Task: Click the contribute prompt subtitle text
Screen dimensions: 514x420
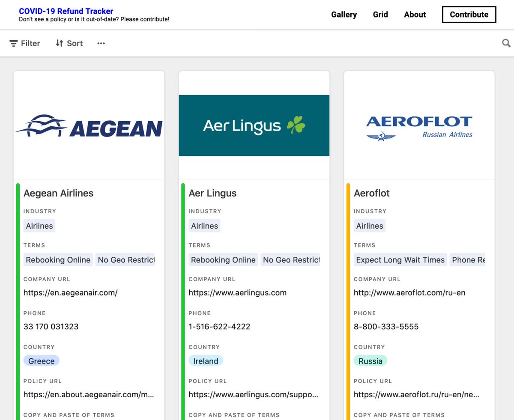Action: (x=94, y=19)
